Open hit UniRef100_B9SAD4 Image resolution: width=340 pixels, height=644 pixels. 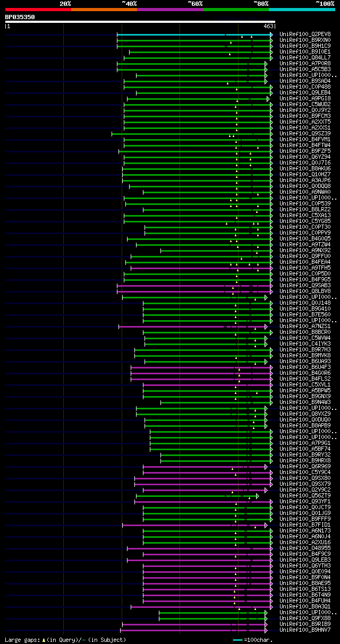305,81
